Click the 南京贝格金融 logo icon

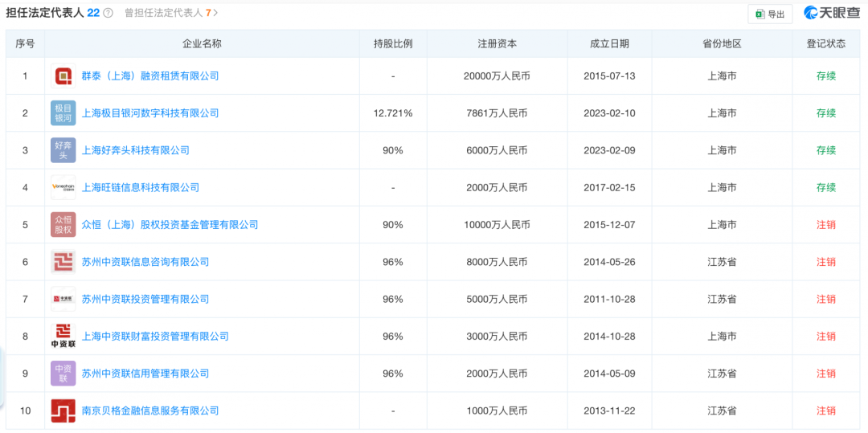(x=63, y=411)
